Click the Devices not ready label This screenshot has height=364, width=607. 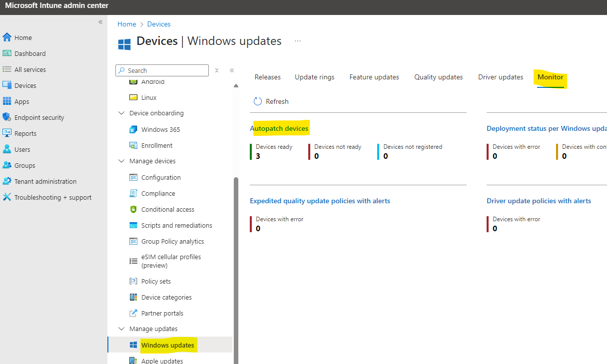pyautogui.click(x=338, y=147)
